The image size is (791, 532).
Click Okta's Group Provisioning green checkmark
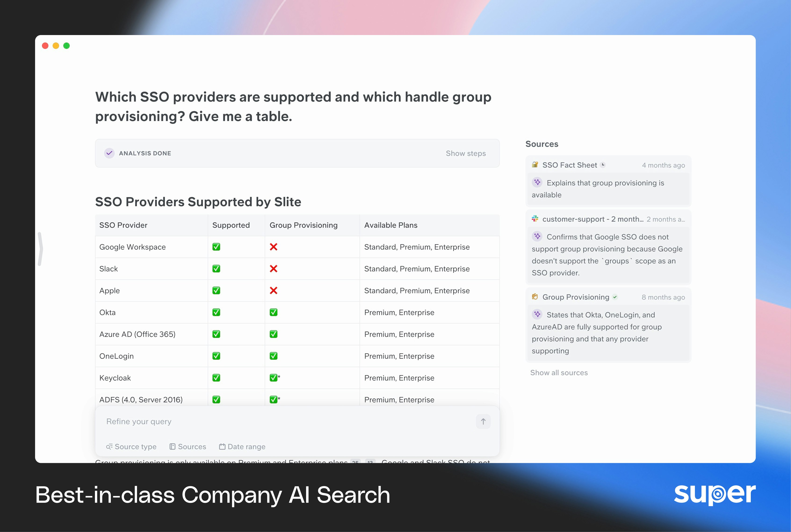[x=274, y=312]
